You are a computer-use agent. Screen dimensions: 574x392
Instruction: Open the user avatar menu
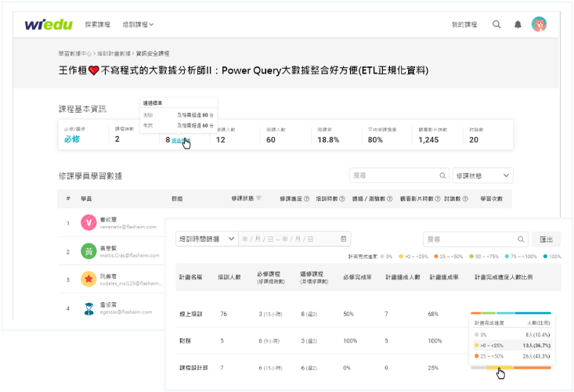point(539,24)
